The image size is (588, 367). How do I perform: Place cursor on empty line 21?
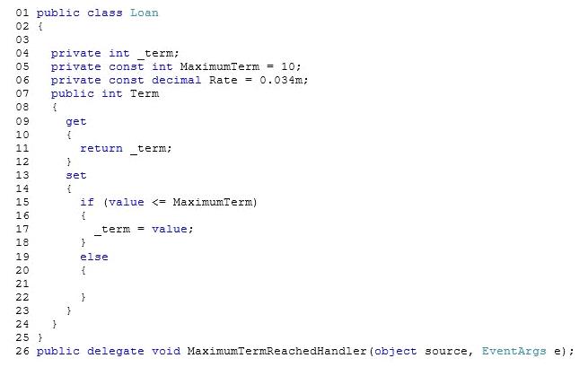tap(112, 284)
